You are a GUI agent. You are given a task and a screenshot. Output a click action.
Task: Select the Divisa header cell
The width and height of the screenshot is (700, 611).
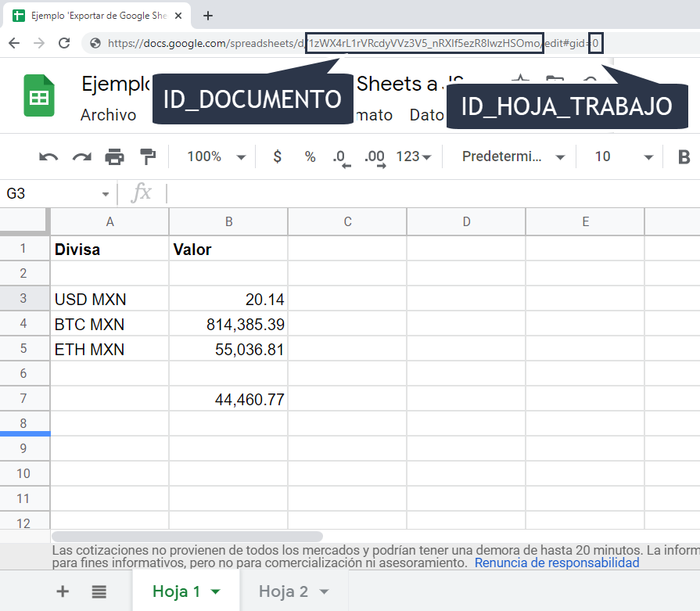point(109,249)
